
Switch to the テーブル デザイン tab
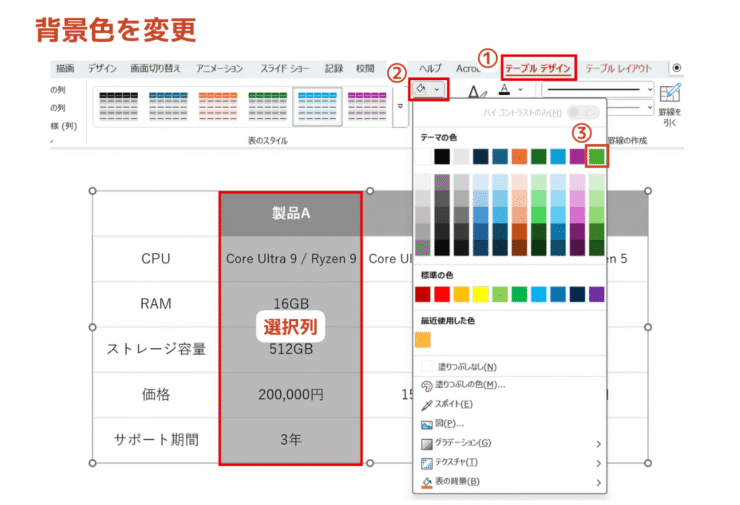click(538, 68)
